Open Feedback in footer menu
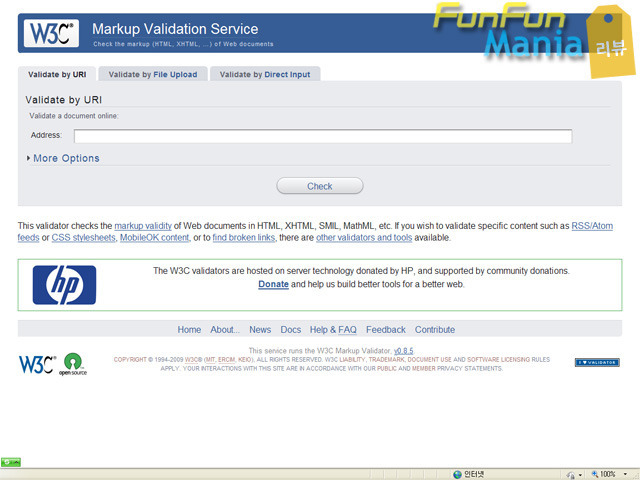Image resolution: width=640 pixels, height=480 pixels. [x=386, y=329]
